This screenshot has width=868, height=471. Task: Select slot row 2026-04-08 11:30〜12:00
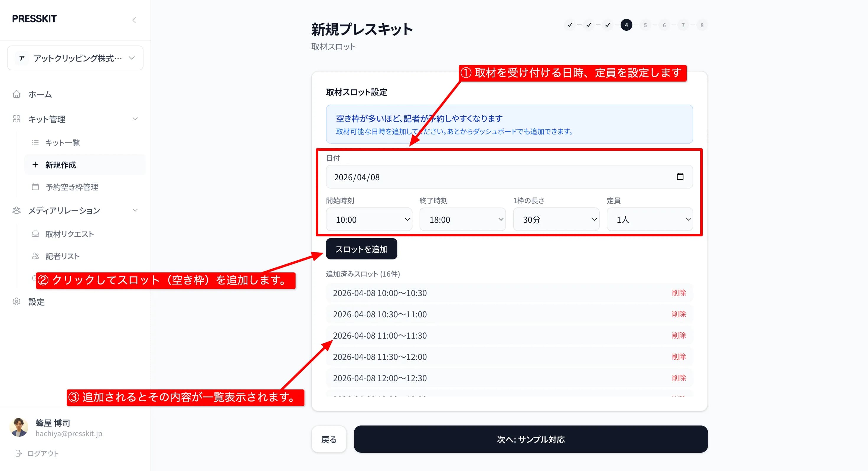pos(509,356)
